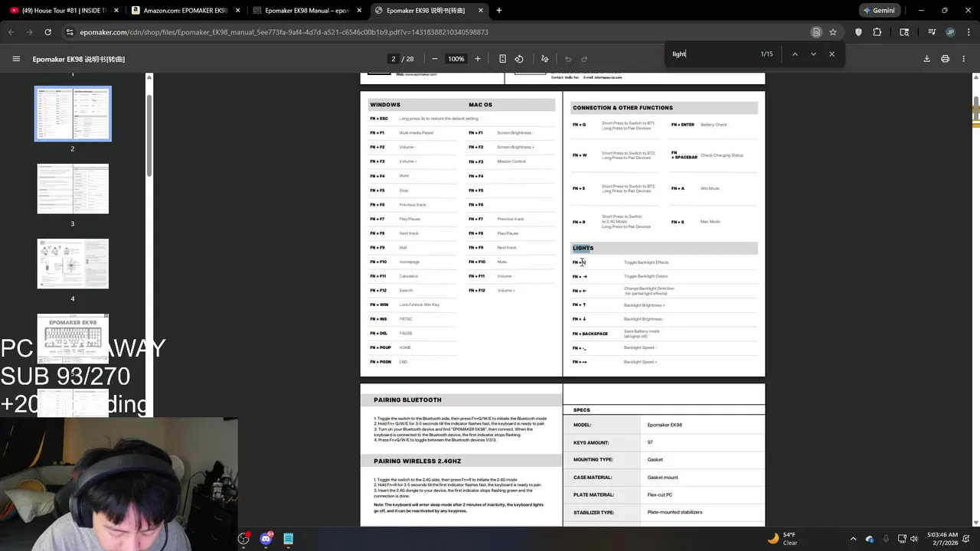Click the highlighted LIGHTS heading
980x551 pixels.
(x=583, y=248)
